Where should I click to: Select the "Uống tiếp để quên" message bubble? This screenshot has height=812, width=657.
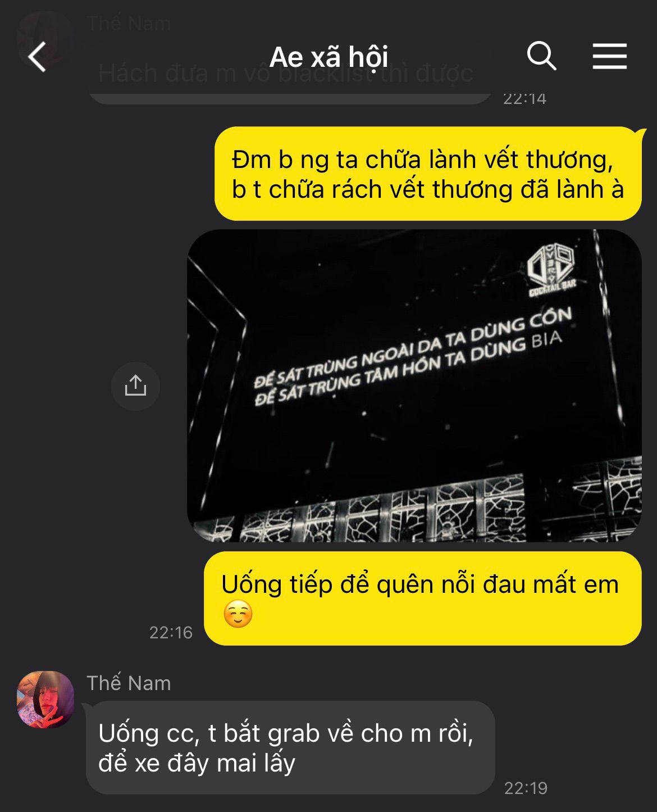click(x=422, y=598)
